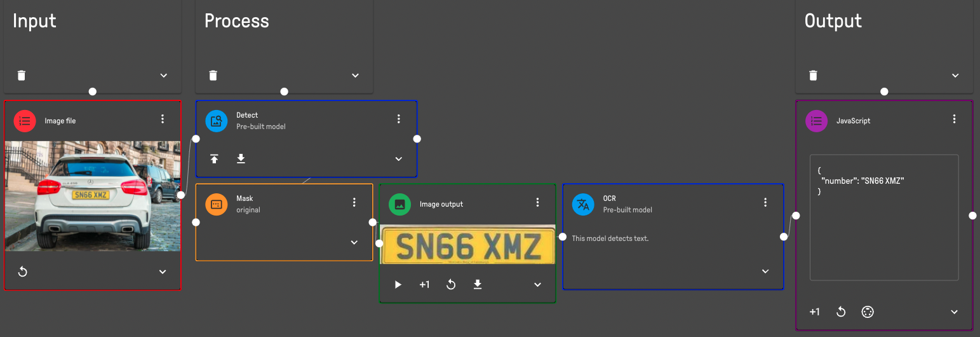Click the "This model detects text." description
Screen dimensions: 980x337
[610, 238]
